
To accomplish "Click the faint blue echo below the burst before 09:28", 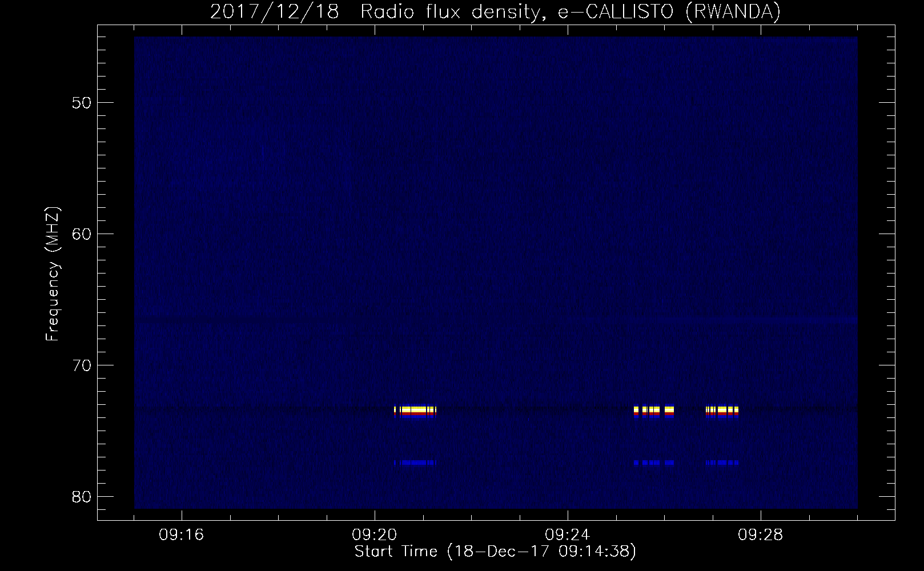I will tap(722, 463).
